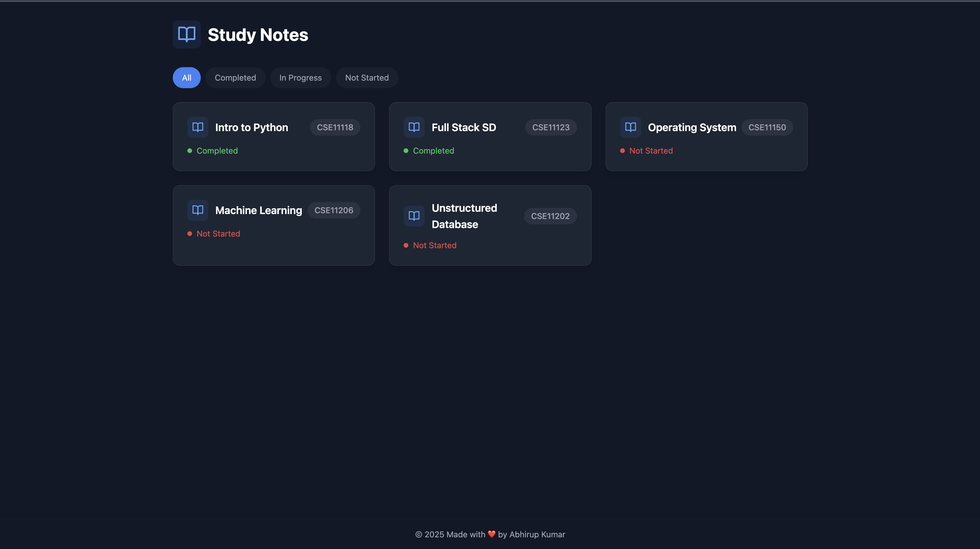Click the book icon on Operating System card
The width and height of the screenshot is (980, 549).
[630, 127]
